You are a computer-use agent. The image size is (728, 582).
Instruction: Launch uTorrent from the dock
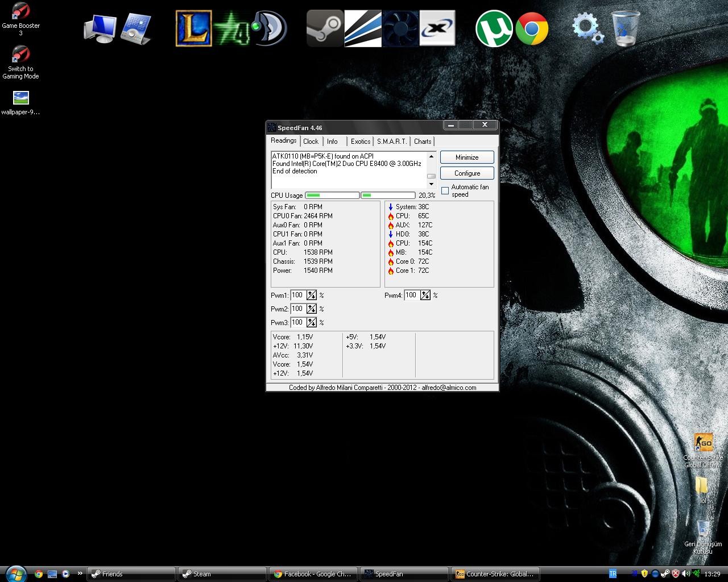[494, 28]
